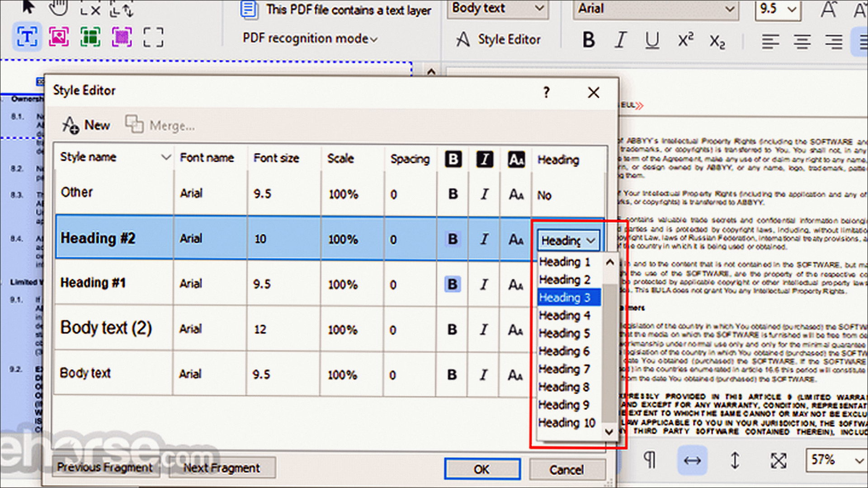The image size is (868, 488).
Task: Choose Heading 3 from the list
Action: click(x=569, y=297)
